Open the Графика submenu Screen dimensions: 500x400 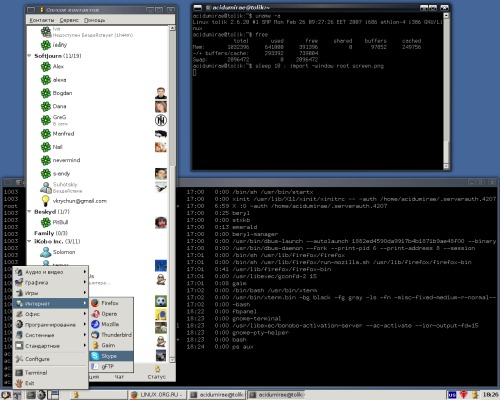pyautogui.click(x=51, y=283)
